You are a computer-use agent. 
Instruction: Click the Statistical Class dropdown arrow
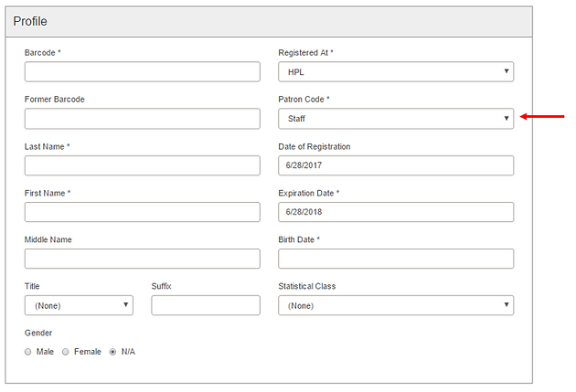pos(507,304)
